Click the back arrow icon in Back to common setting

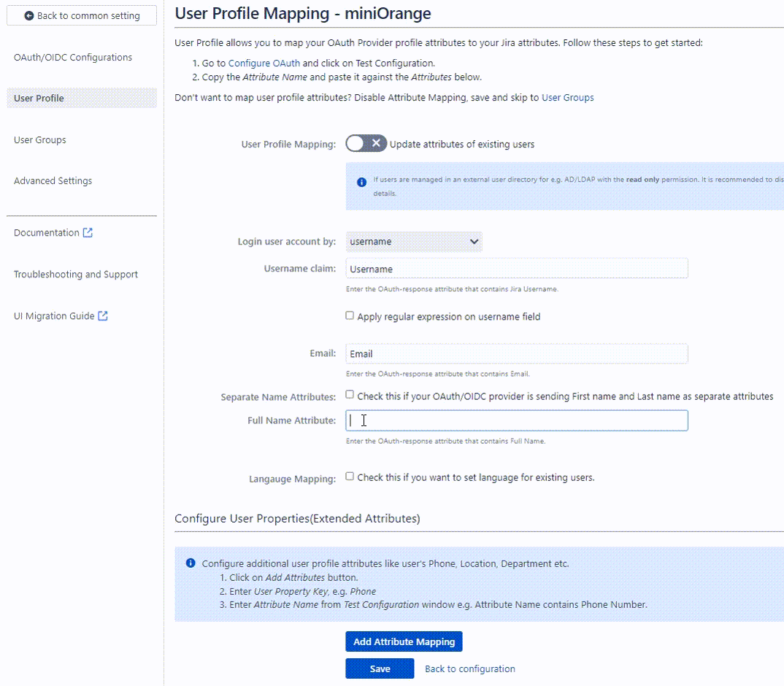point(29,15)
